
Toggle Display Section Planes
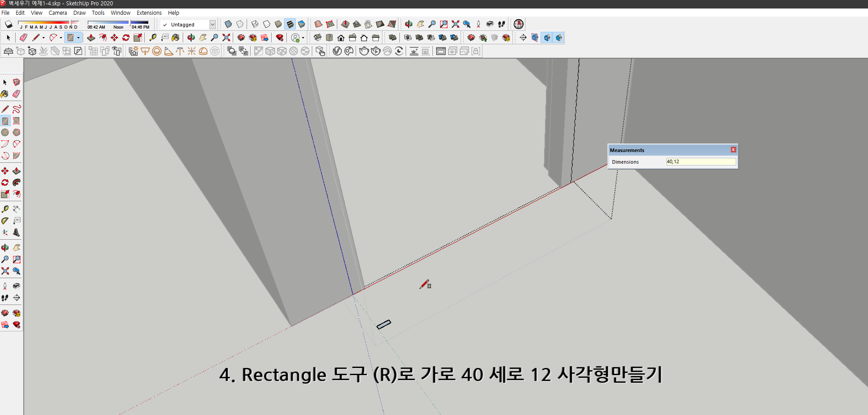535,38
